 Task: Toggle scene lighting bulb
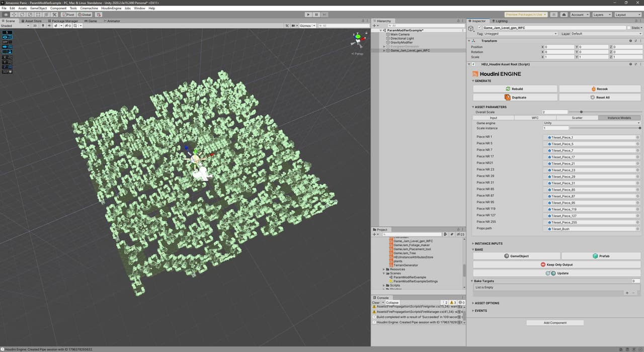click(x=43, y=26)
